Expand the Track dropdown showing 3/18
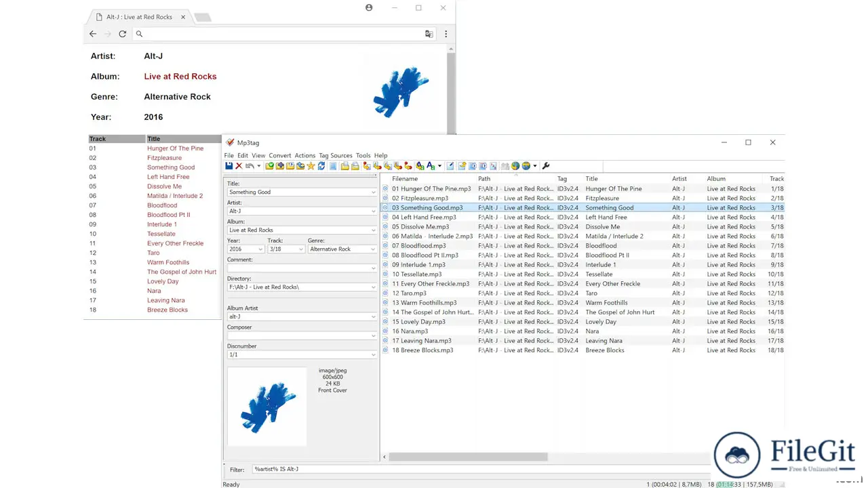 coord(301,249)
